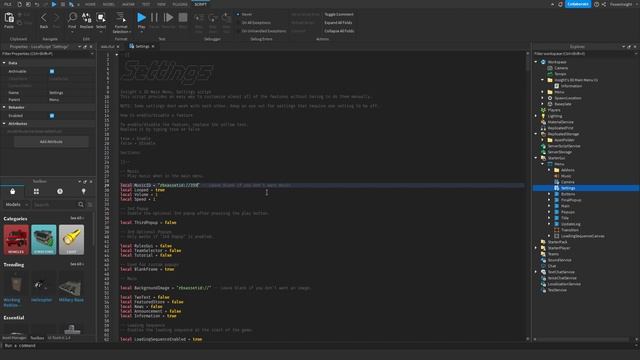Open the Recent clock tab in Toolbox
The width and height of the screenshot is (640, 360).
coord(60,191)
